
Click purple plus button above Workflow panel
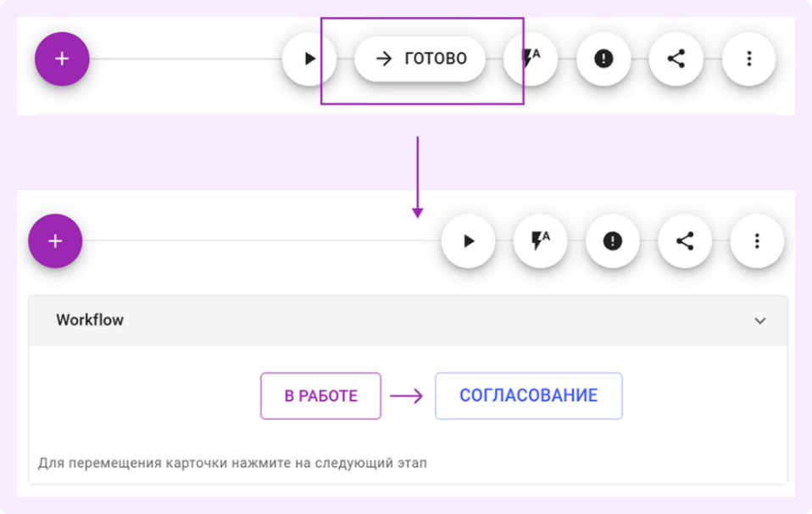pos(55,241)
